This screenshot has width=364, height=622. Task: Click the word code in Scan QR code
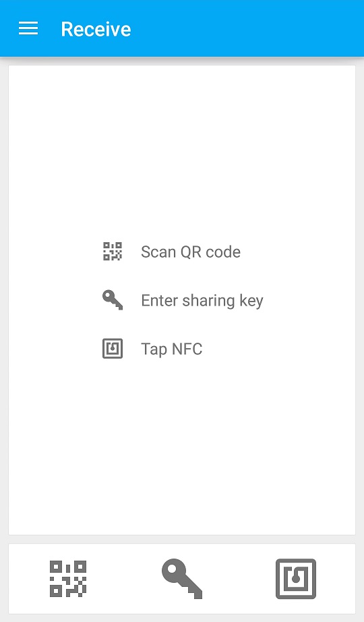223,252
